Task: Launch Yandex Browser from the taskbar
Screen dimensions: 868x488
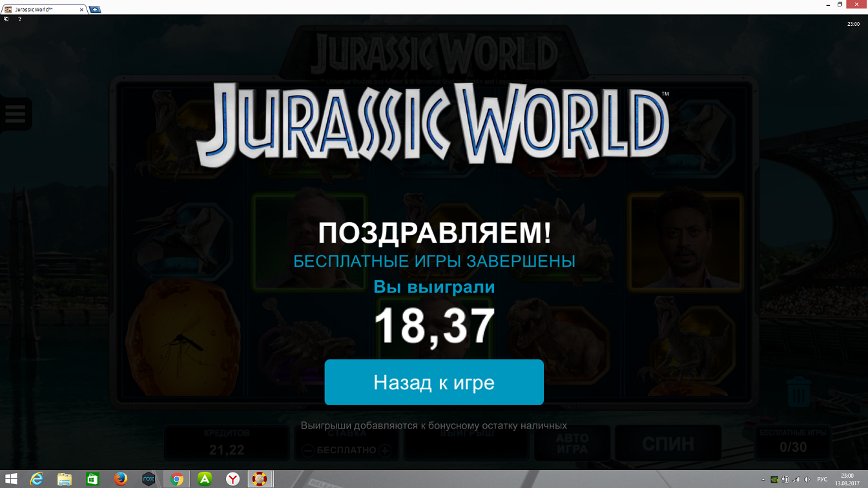Action: [x=232, y=479]
